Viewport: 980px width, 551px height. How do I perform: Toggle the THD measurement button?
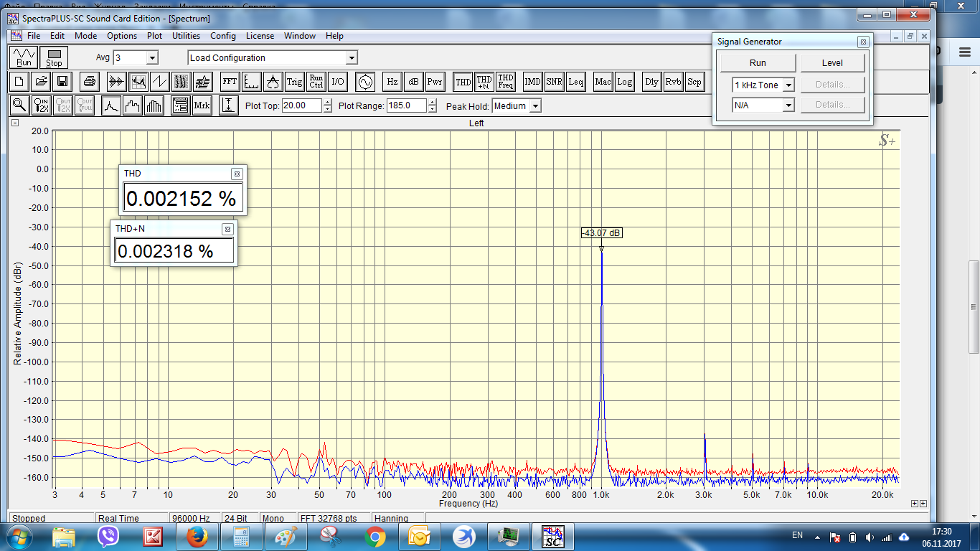click(463, 82)
